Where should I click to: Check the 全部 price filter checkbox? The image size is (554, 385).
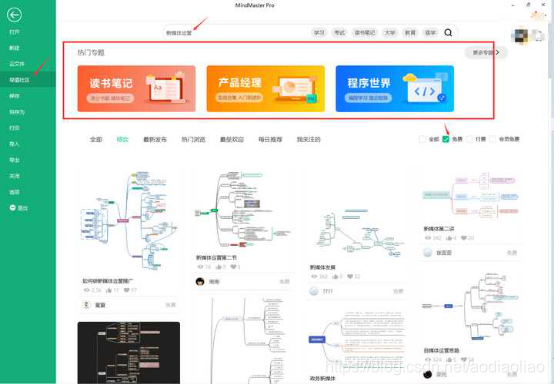click(x=422, y=139)
